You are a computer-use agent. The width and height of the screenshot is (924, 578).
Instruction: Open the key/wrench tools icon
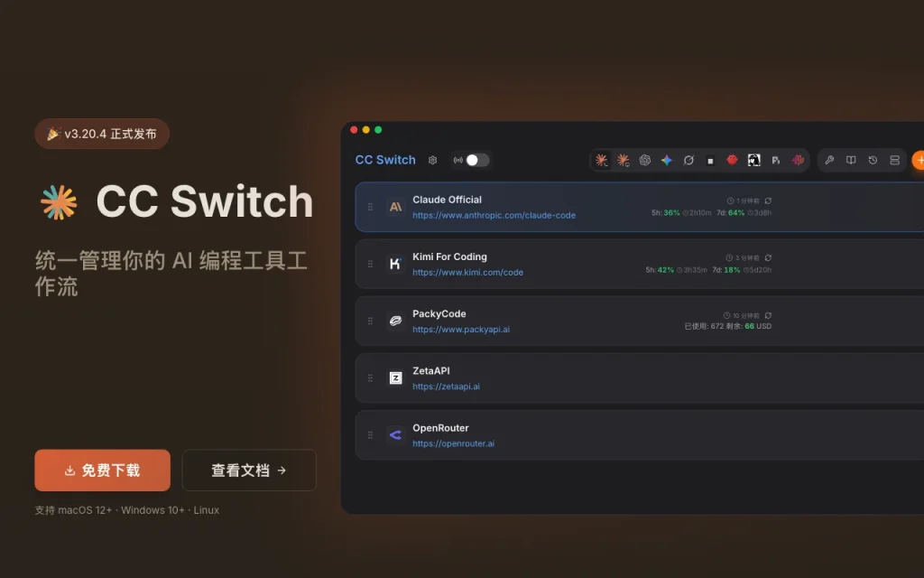[x=829, y=160]
